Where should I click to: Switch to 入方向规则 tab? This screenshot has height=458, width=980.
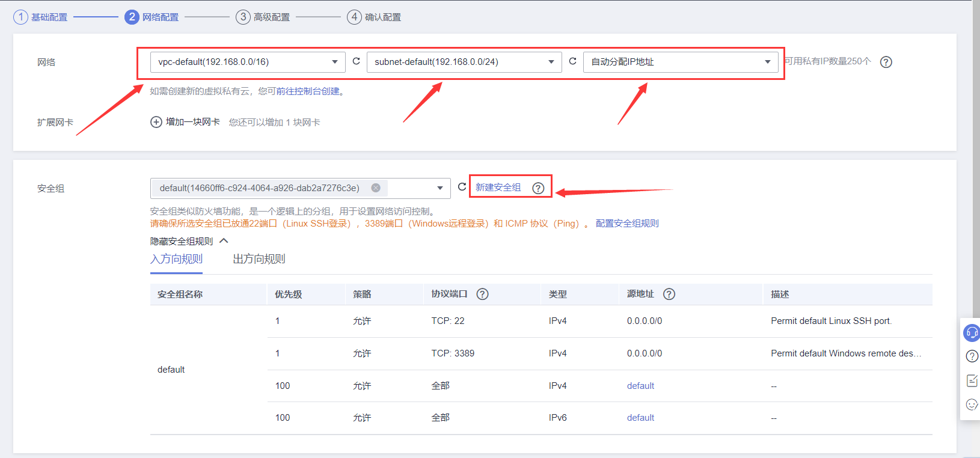[x=176, y=259]
